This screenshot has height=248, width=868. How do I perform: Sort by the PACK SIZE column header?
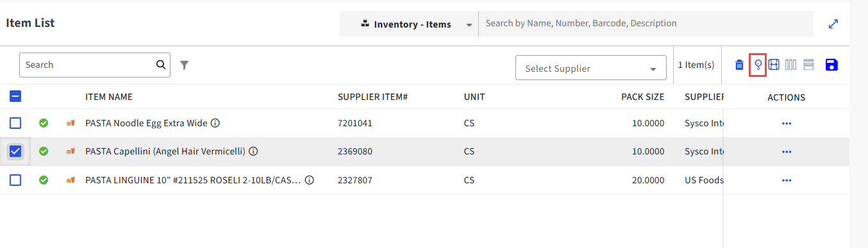[642, 97]
